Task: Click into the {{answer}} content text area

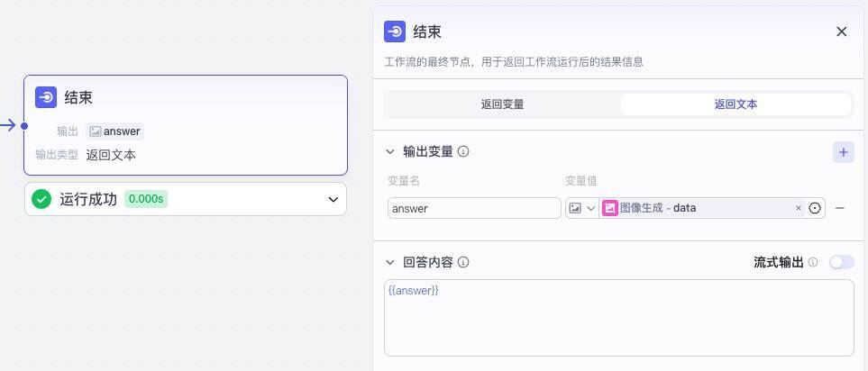Action: coord(619,318)
